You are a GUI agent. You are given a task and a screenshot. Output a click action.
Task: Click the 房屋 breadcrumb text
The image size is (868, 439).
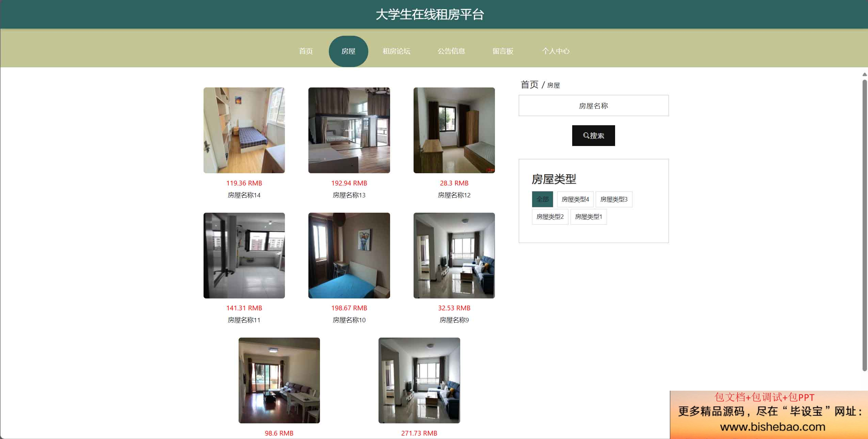(553, 85)
